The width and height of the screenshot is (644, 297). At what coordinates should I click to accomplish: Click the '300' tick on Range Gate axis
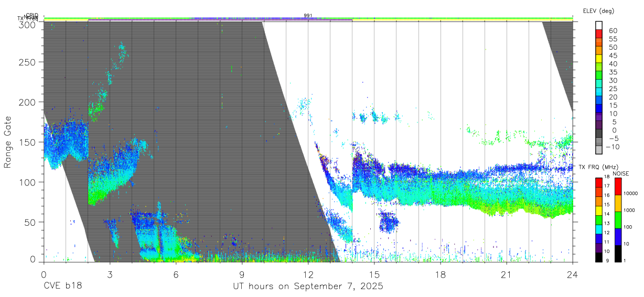click(x=28, y=25)
